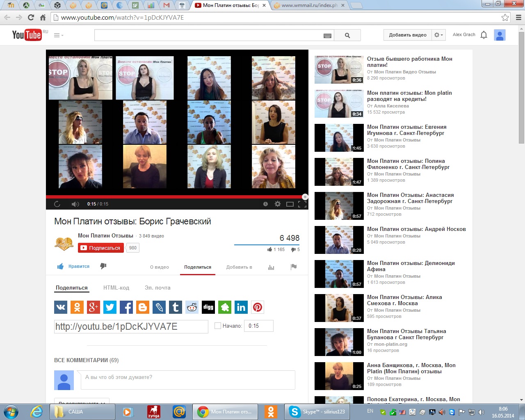Share to Facebook
The width and height of the screenshot is (525, 420).
tap(126, 307)
